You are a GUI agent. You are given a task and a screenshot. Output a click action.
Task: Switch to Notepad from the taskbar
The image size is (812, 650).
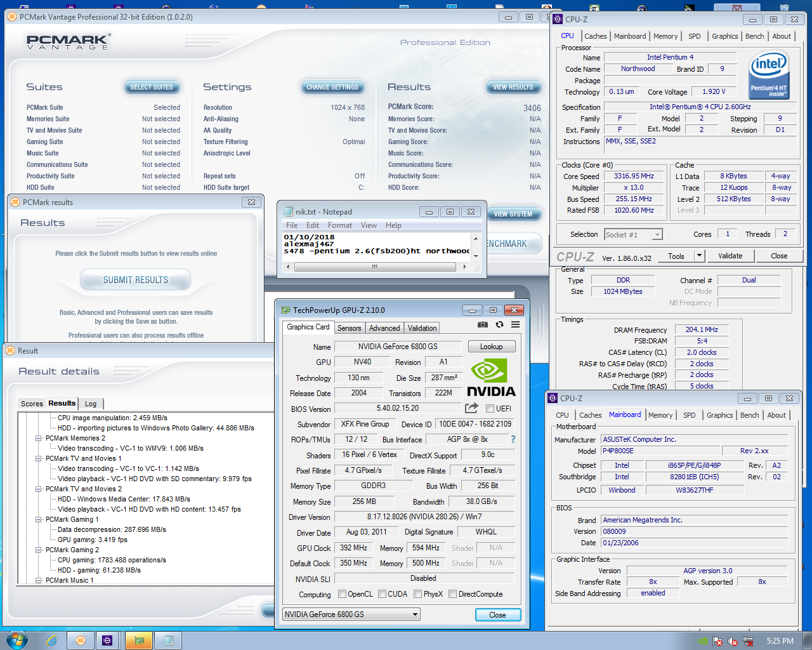168,640
